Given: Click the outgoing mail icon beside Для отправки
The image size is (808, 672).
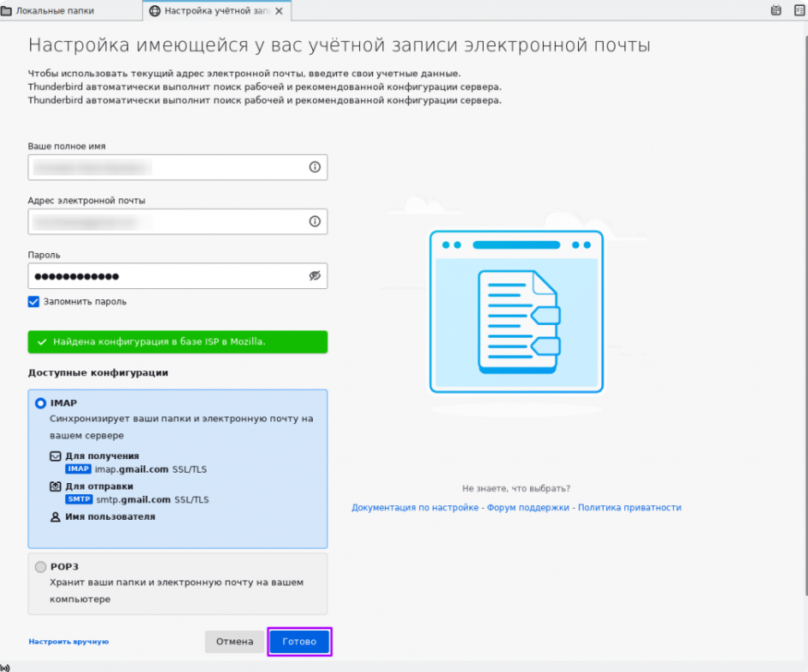Looking at the screenshot, I should 56,486.
